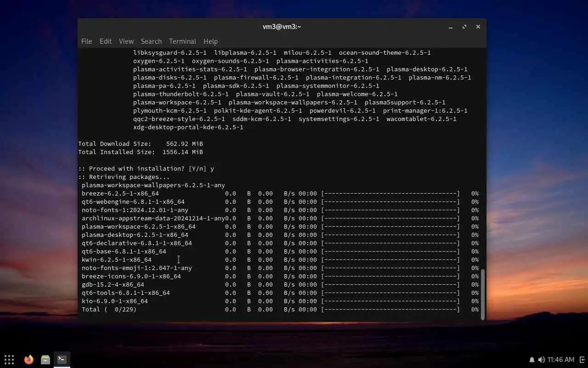Open the Search menu
Viewport: 588px width, 368px height.
[151, 41]
